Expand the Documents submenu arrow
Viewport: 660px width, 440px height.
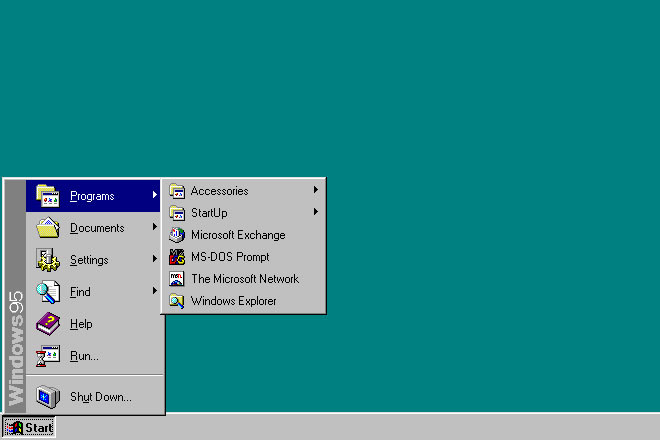(x=154, y=227)
